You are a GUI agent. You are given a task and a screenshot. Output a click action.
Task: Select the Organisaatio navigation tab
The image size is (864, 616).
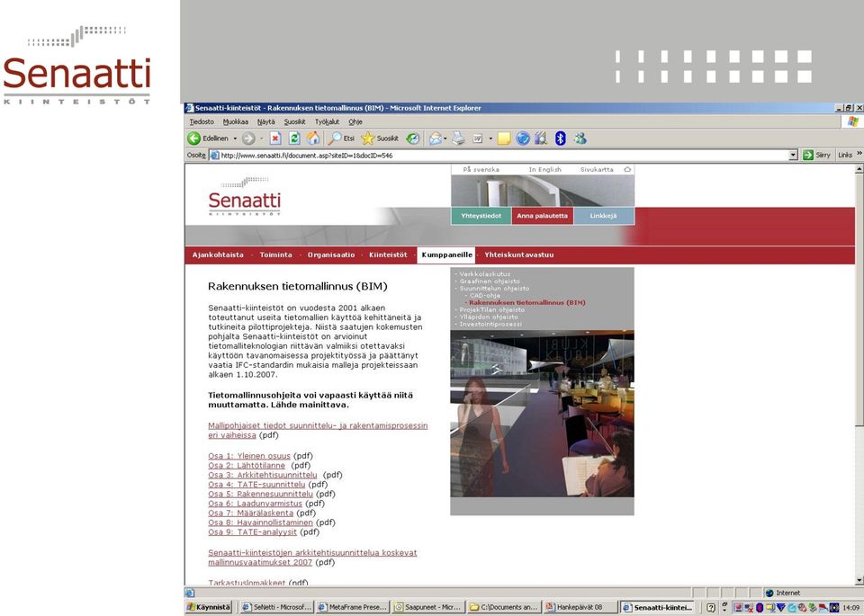(x=330, y=254)
